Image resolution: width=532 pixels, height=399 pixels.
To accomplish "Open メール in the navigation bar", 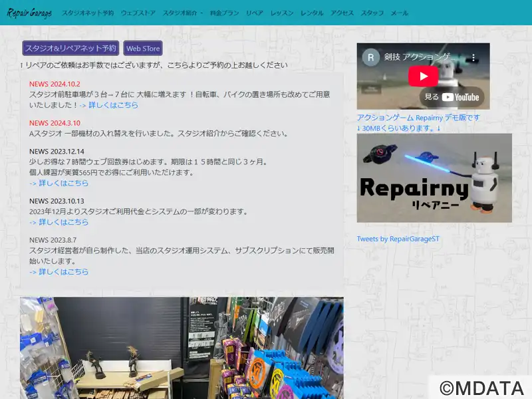I will point(400,13).
